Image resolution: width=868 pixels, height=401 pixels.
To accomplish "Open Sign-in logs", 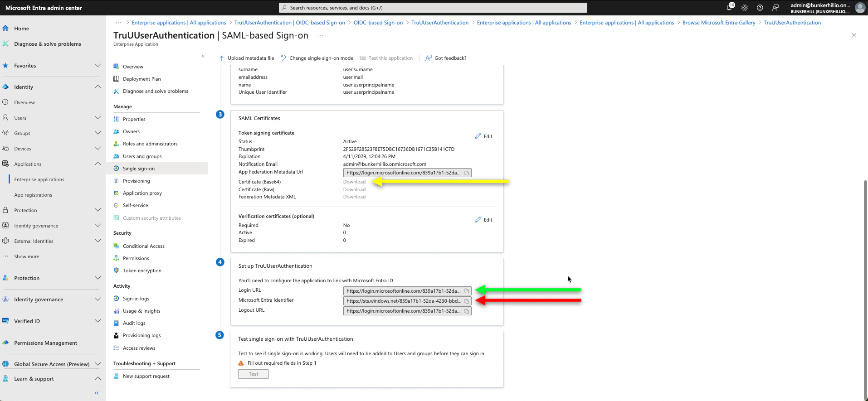I will pyautogui.click(x=136, y=299).
